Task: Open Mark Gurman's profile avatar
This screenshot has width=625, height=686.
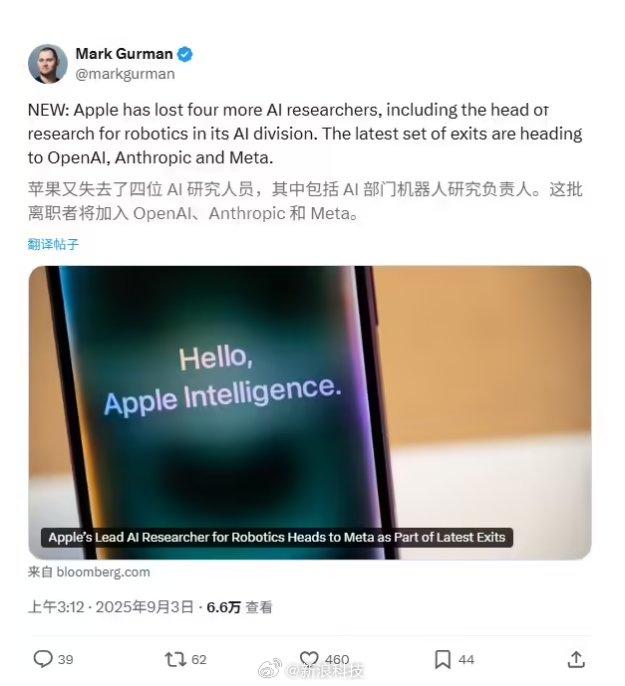Action: point(48,64)
